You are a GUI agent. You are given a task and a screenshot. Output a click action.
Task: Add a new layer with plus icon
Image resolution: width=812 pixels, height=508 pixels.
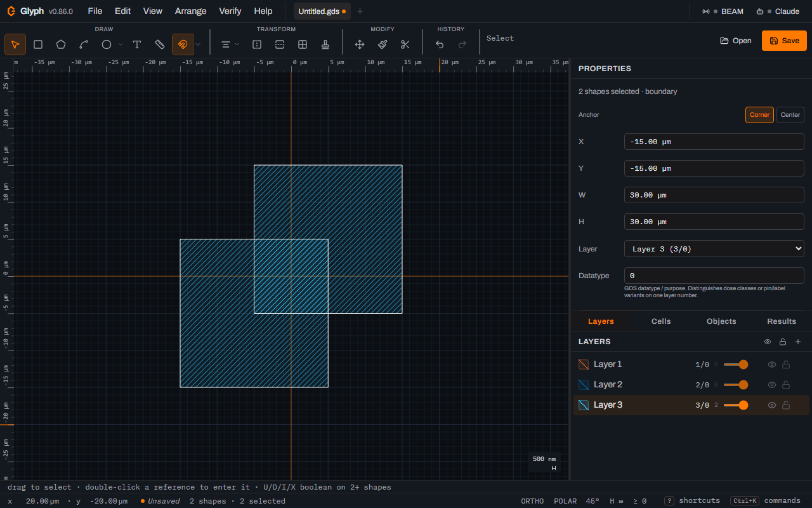tap(798, 342)
